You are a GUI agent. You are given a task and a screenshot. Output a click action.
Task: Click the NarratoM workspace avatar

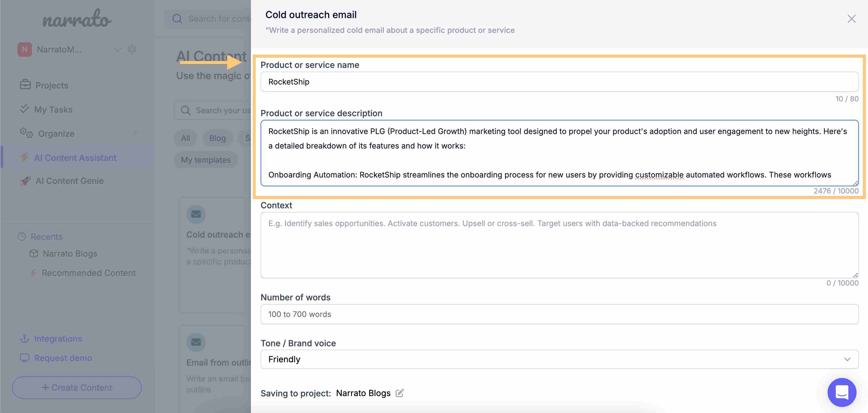[25, 49]
